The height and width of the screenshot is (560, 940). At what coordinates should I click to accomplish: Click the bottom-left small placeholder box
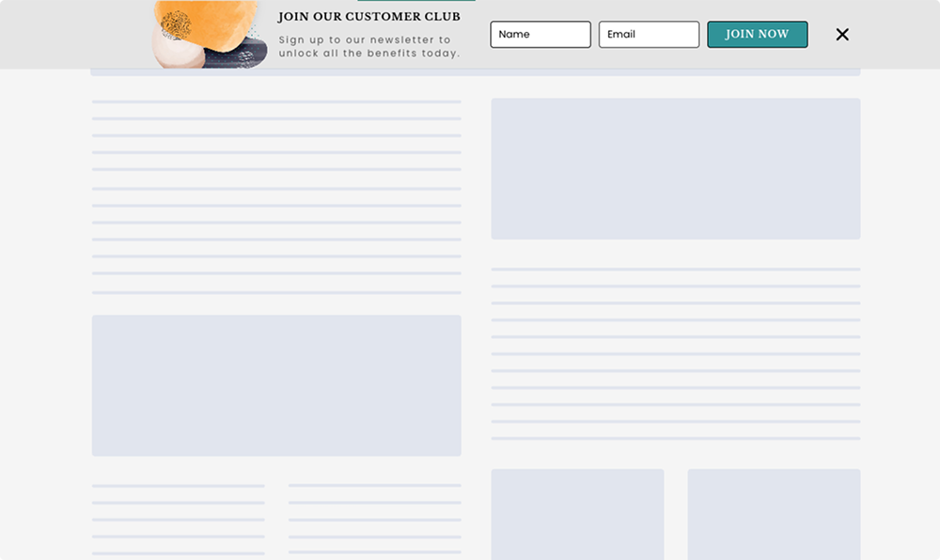[x=577, y=515]
